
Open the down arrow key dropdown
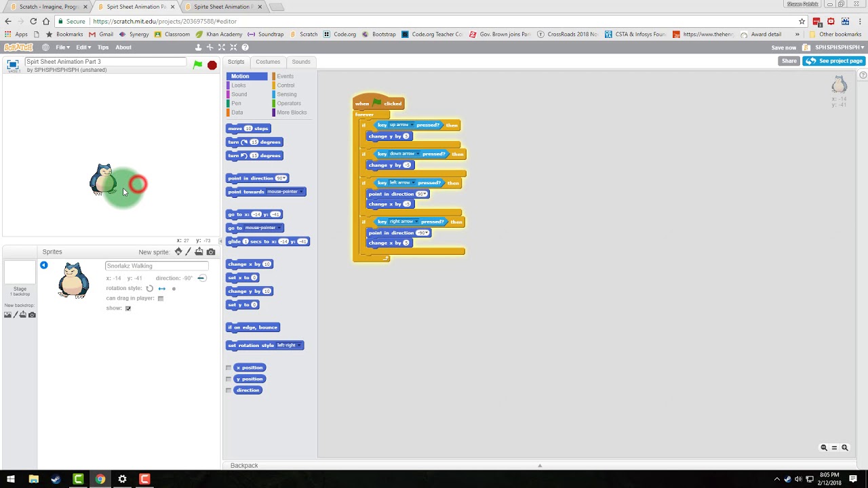pyautogui.click(x=404, y=154)
